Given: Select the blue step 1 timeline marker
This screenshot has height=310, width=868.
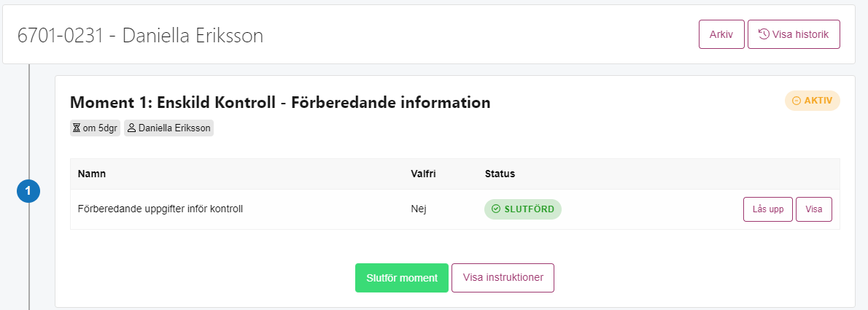Looking at the screenshot, I should [x=28, y=192].
